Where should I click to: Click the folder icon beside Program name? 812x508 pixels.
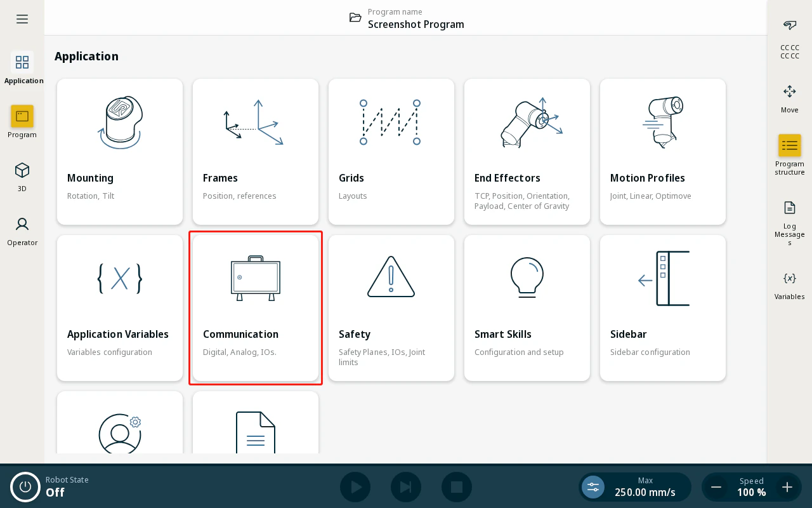(x=355, y=17)
